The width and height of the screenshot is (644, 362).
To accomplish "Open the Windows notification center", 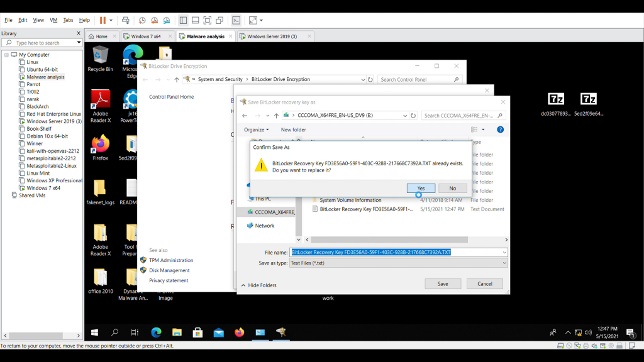I will point(630,332).
